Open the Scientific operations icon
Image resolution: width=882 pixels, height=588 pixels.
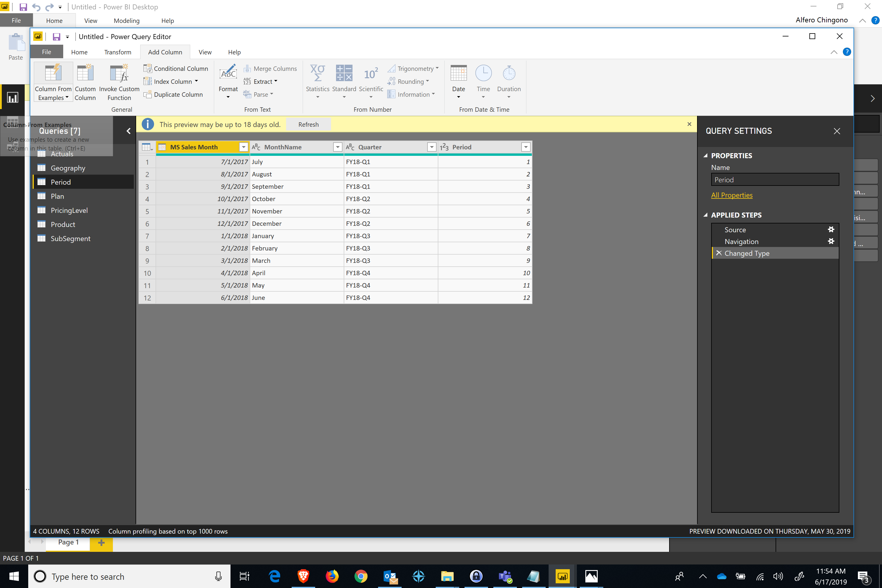pyautogui.click(x=371, y=73)
